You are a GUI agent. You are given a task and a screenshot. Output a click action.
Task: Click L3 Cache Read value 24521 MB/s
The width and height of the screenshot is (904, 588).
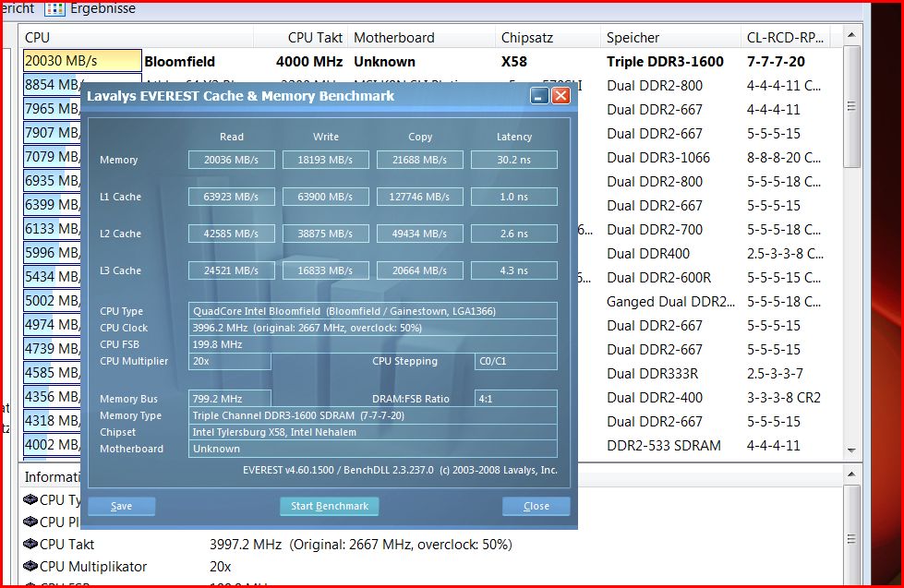[x=231, y=270]
